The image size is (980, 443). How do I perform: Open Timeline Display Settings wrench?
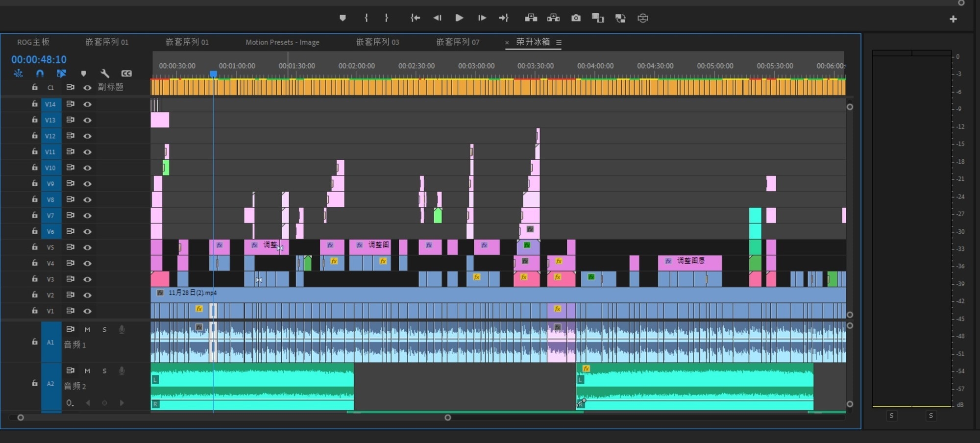(x=104, y=74)
